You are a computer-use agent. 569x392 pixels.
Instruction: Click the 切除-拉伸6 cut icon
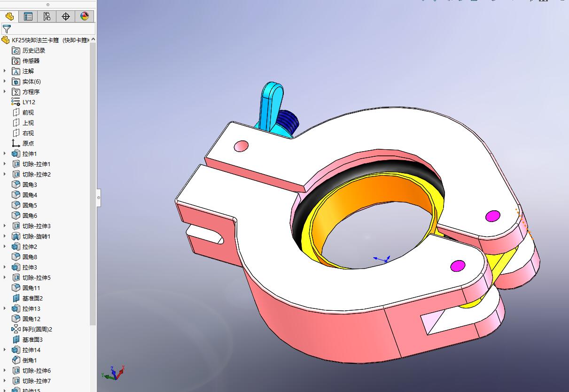coord(16,370)
